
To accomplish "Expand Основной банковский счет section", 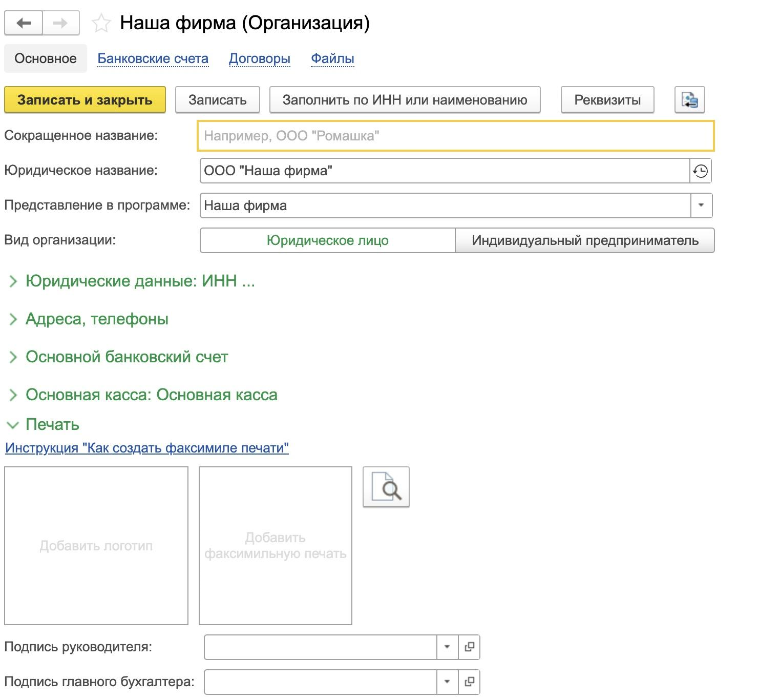I will (x=118, y=357).
